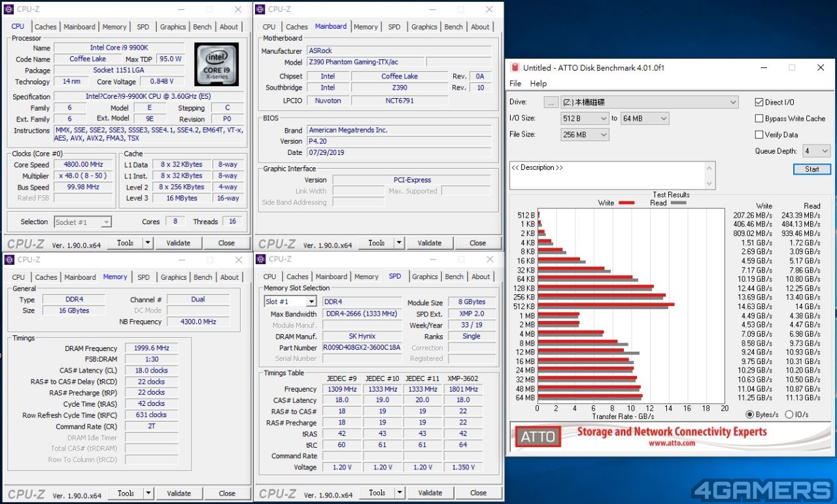Viewport: 837px width, 504px height.
Task: Click inside the Description text box
Action: tap(607, 175)
